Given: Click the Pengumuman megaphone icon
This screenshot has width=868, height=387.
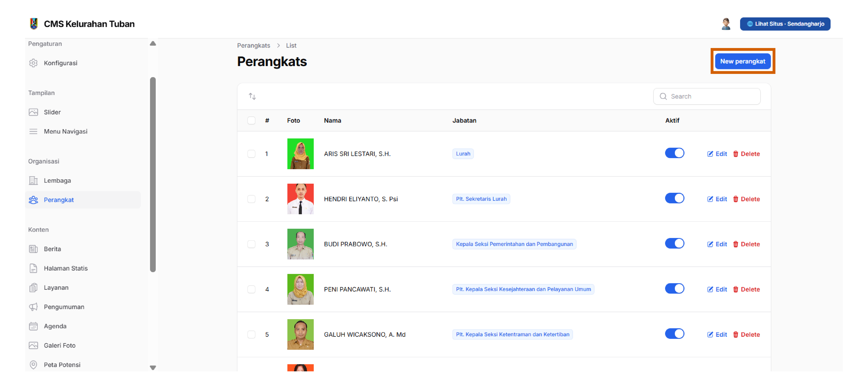Looking at the screenshot, I should [x=33, y=307].
